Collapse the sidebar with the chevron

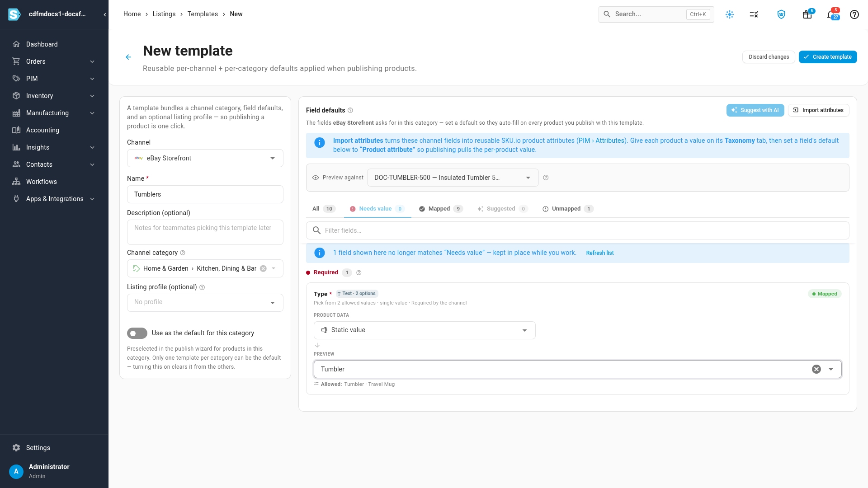point(105,14)
